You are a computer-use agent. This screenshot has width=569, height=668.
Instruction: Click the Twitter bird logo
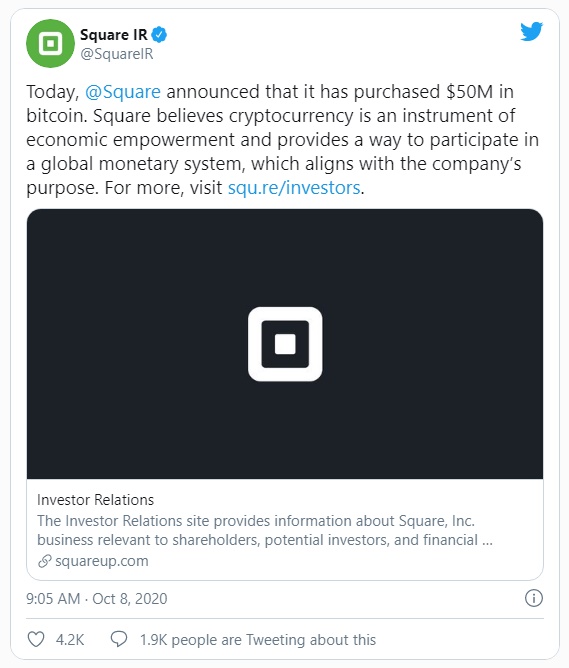pyautogui.click(x=531, y=32)
